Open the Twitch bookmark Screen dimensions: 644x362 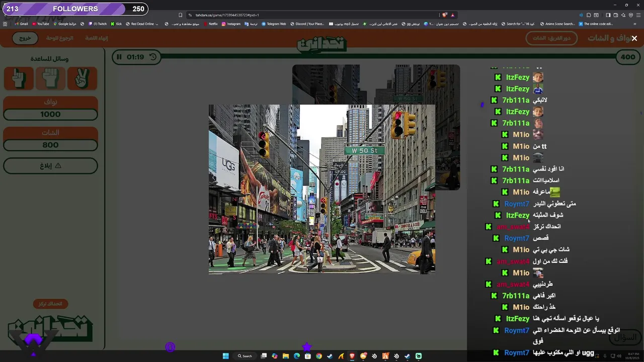coord(98,24)
